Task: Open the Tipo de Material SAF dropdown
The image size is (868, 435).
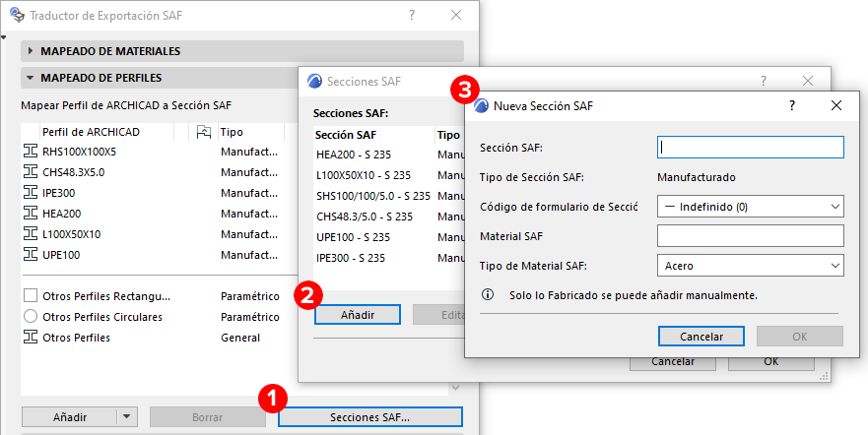Action: [x=750, y=266]
